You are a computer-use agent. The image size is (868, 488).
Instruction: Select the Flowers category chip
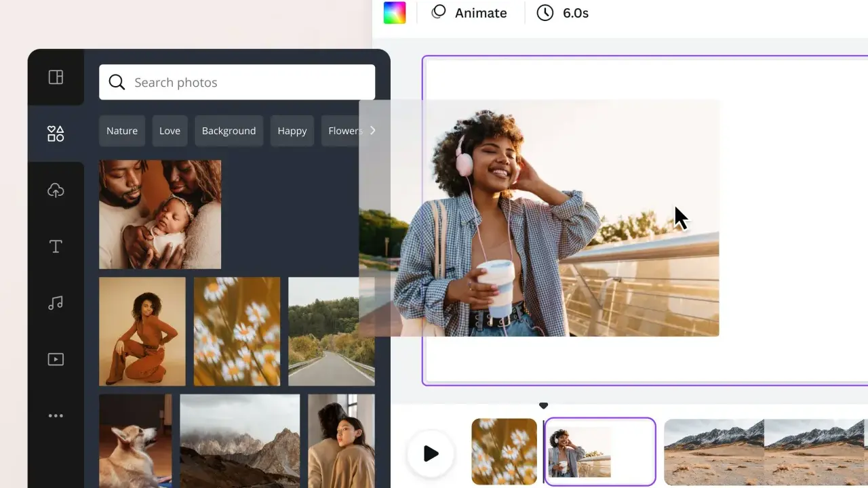pos(343,131)
